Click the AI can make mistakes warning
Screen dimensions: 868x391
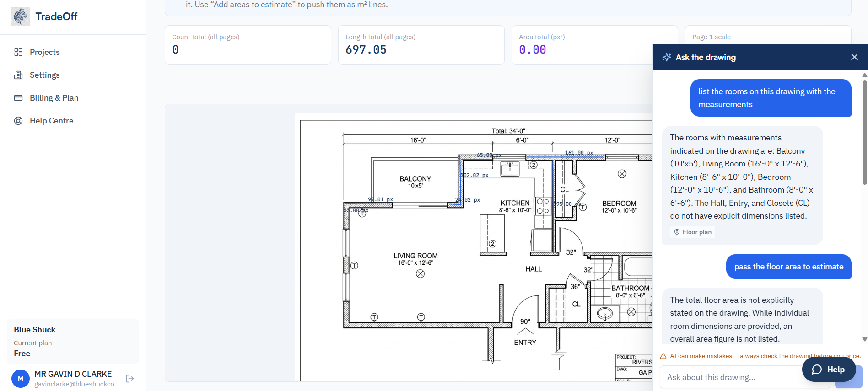tap(760, 356)
